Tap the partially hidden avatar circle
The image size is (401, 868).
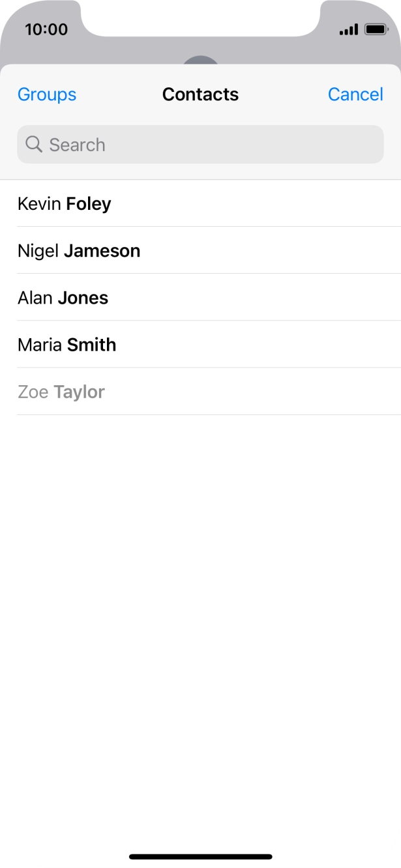(x=200, y=61)
